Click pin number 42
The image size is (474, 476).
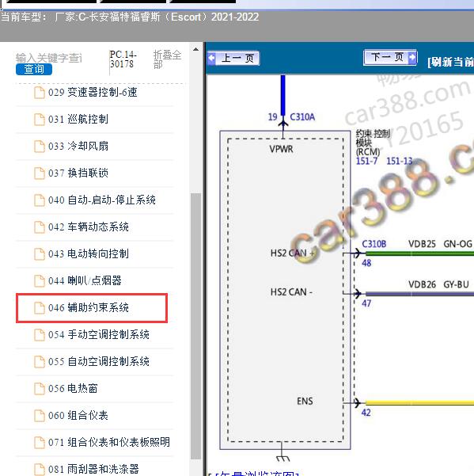366,413
